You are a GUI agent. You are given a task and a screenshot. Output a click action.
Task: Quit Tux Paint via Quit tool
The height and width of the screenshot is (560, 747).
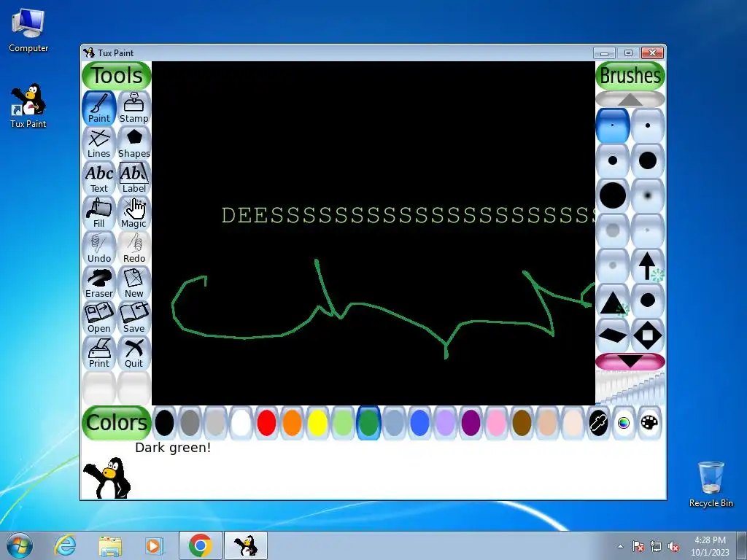click(x=134, y=352)
